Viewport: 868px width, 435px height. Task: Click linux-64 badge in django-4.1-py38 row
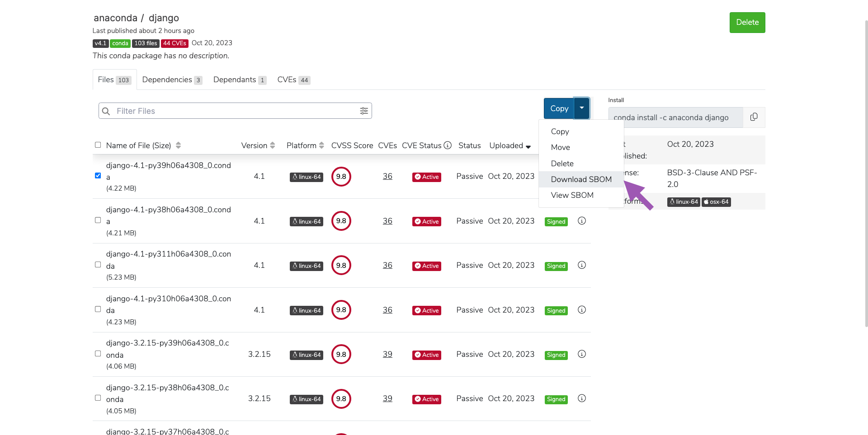tap(307, 221)
